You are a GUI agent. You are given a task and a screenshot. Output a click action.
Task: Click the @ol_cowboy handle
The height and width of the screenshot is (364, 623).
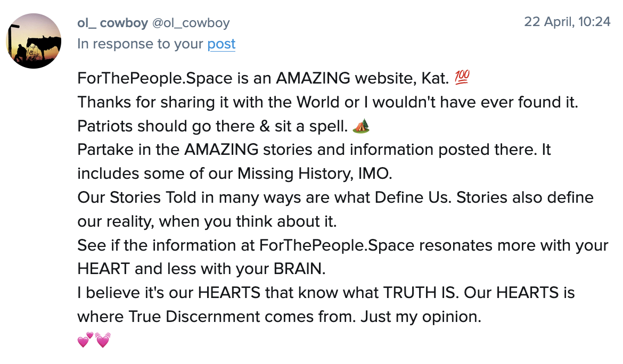(191, 22)
